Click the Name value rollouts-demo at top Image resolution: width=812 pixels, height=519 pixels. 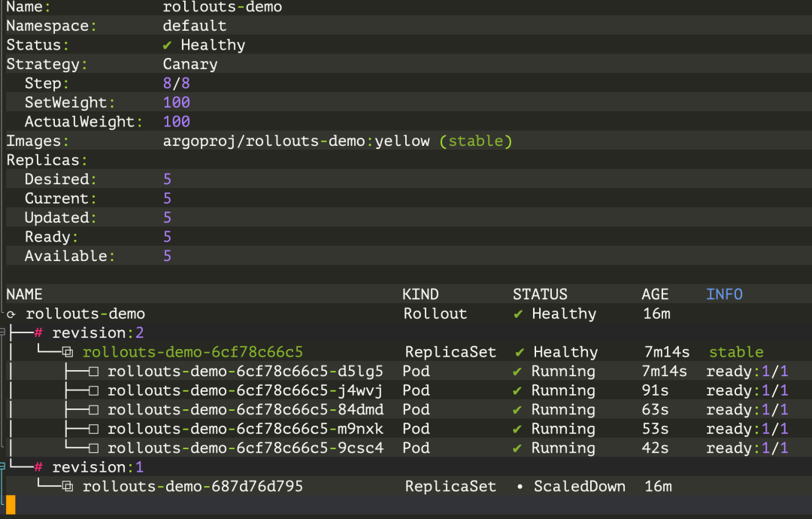coord(222,8)
